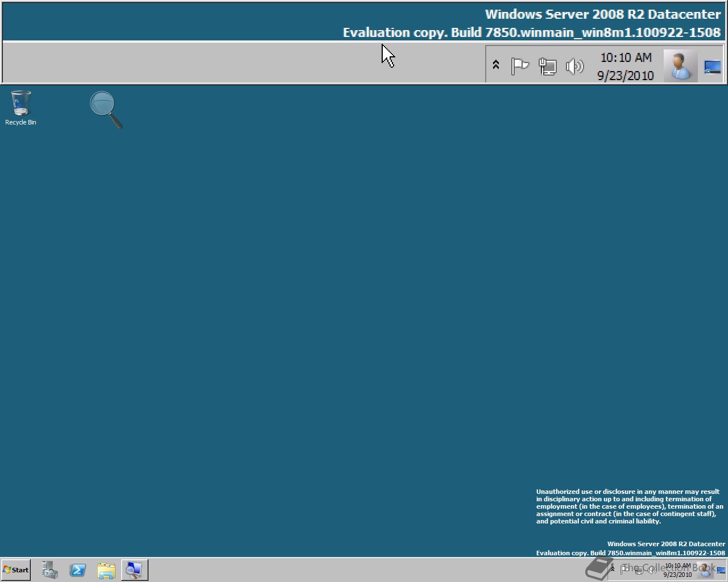This screenshot has height=582, width=728.
Task: Click the floating Magnifier glass icon
Action: pos(106,110)
